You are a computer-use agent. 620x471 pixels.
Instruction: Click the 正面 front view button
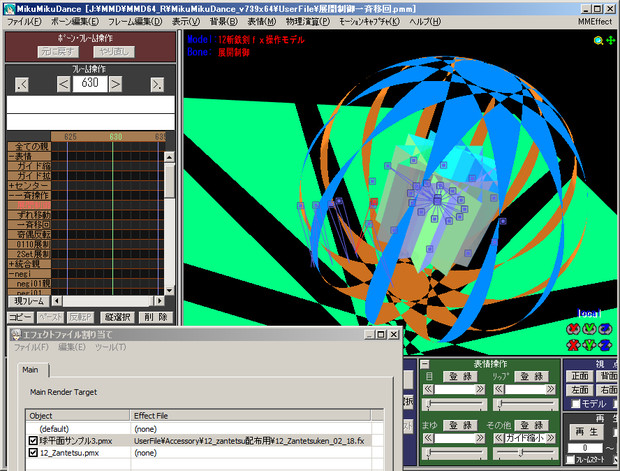580,376
